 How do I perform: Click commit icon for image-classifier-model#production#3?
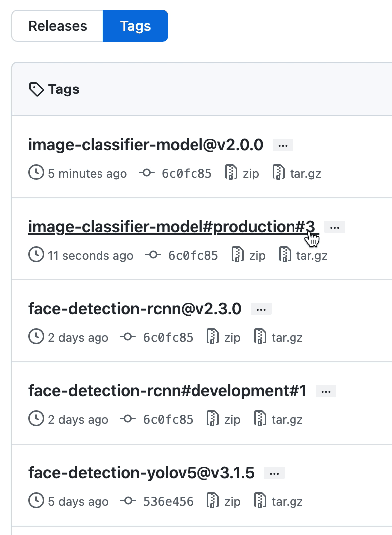(152, 255)
